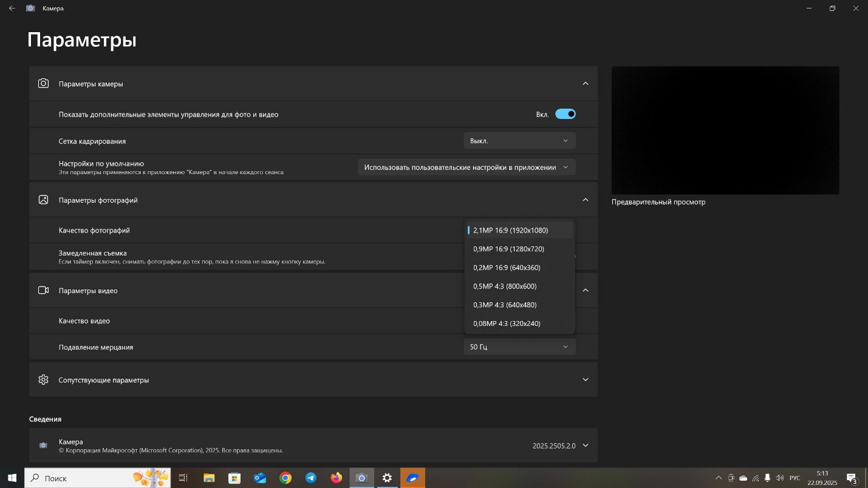Pick 0,08MP 4:3 (320x240) option

tap(519, 324)
